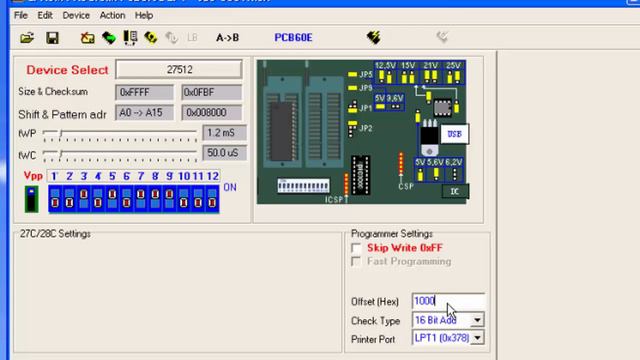Toggle DIP switch 8

[x=155, y=198]
